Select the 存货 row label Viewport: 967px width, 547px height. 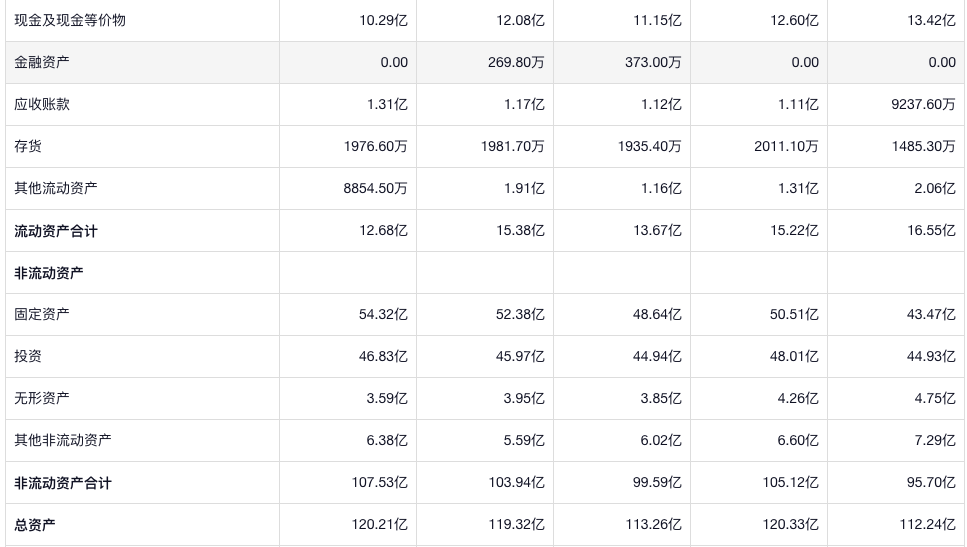pyautogui.click(x=28, y=146)
